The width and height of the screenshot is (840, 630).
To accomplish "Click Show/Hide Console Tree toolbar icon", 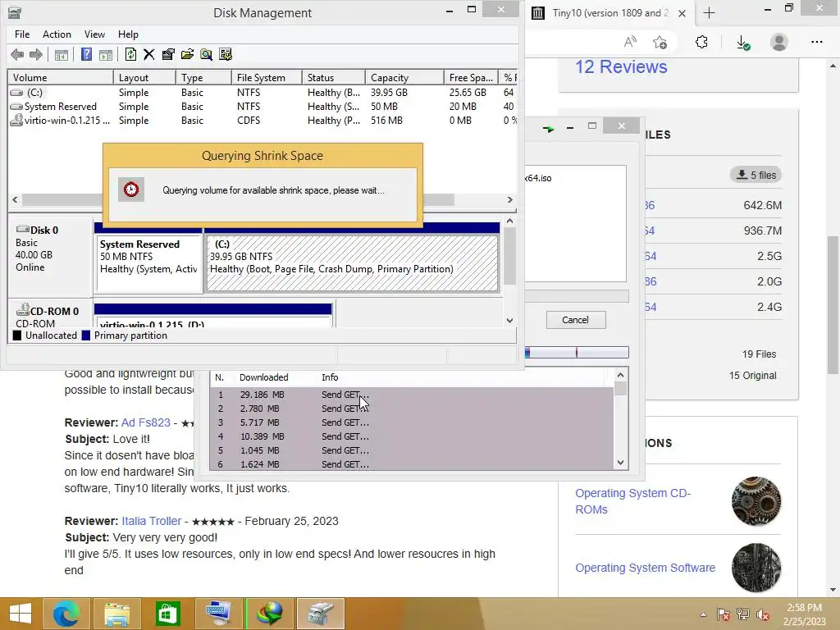I will 62,54.
